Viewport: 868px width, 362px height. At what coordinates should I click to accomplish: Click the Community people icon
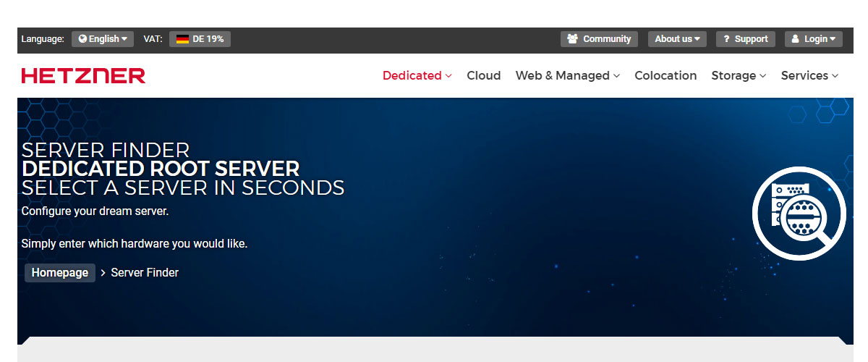(x=573, y=39)
